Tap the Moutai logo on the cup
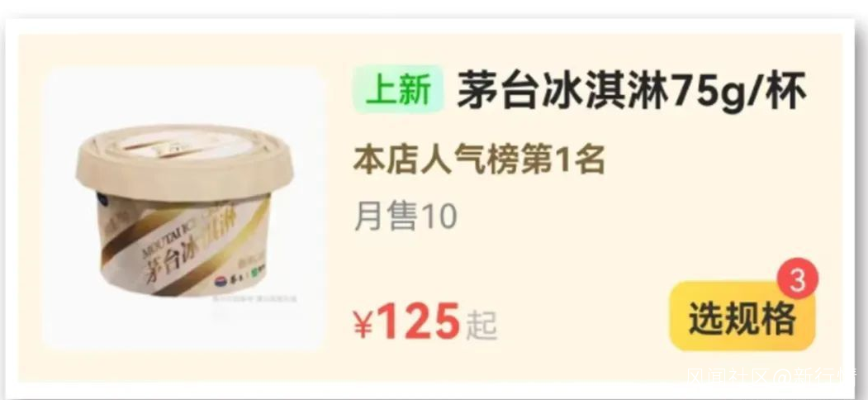The height and width of the screenshot is (400, 868). click(x=221, y=281)
